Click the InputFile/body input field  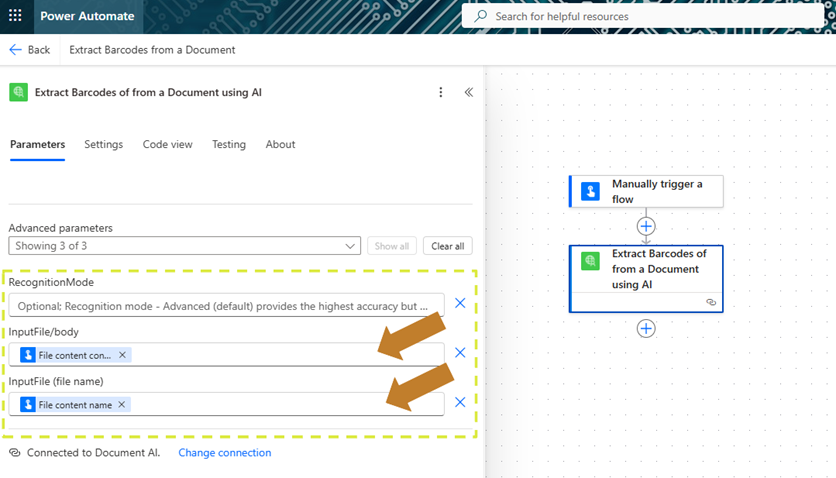[226, 354]
